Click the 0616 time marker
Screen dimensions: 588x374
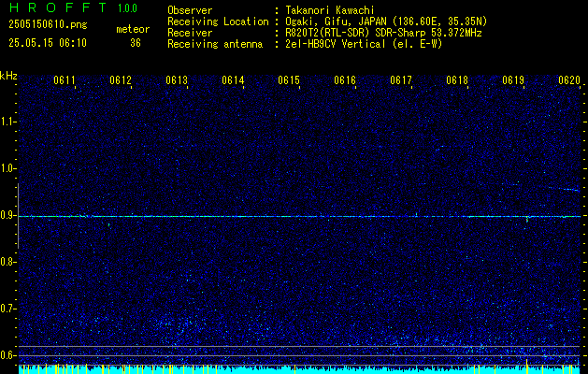[x=345, y=80]
